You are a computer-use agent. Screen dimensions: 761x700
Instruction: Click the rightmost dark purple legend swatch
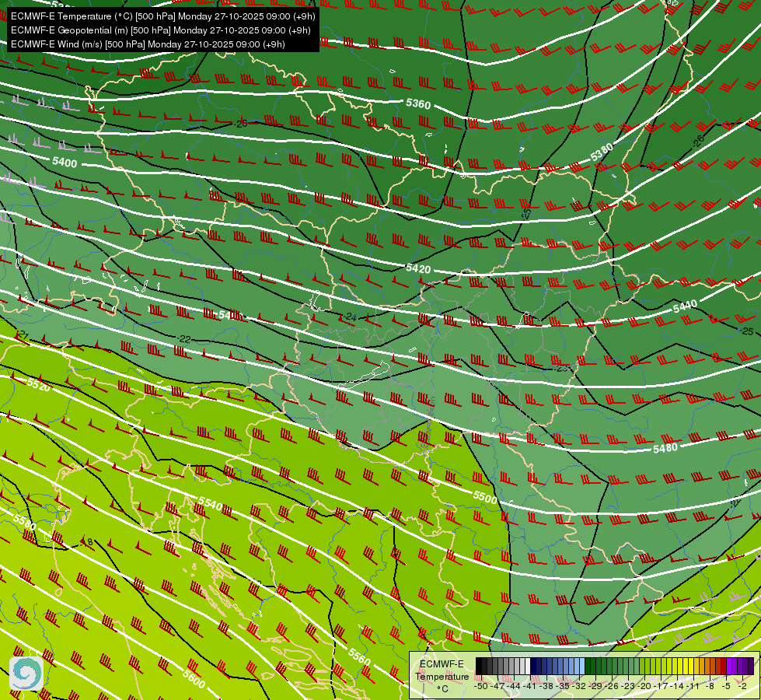pos(751,666)
